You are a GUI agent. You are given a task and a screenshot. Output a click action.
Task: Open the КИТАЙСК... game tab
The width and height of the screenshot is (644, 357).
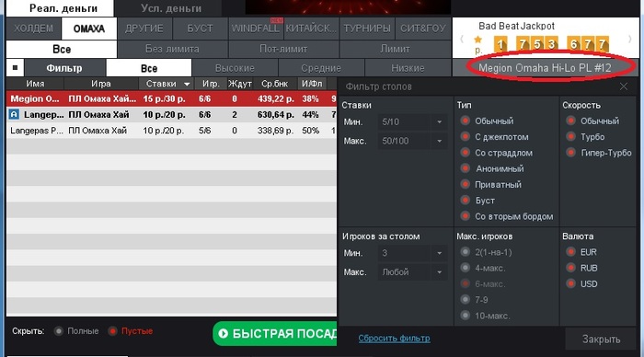tap(311, 29)
